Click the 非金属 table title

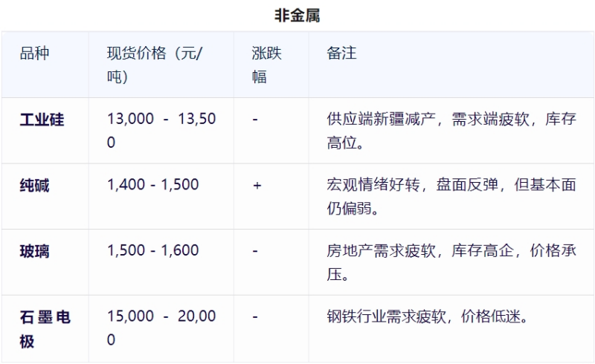tap(297, 15)
